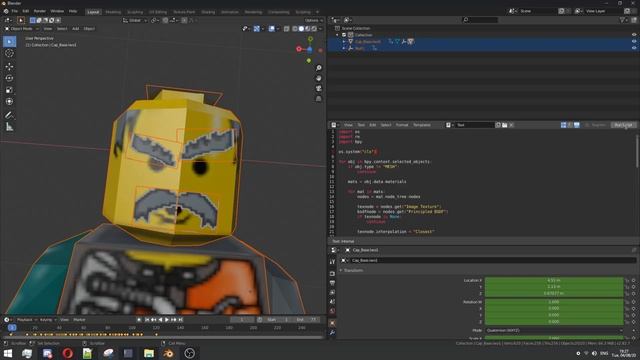The width and height of the screenshot is (640, 360).
Task: Hide Collection using its eye icon
Action: tap(634, 35)
